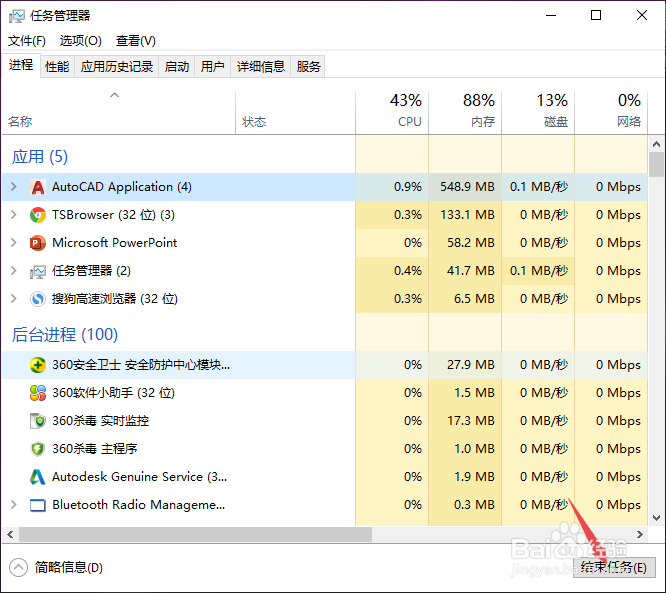Image resolution: width=666 pixels, height=593 pixels.
Task: Sort by the 网络 0% column
Action: coord(611,113)
